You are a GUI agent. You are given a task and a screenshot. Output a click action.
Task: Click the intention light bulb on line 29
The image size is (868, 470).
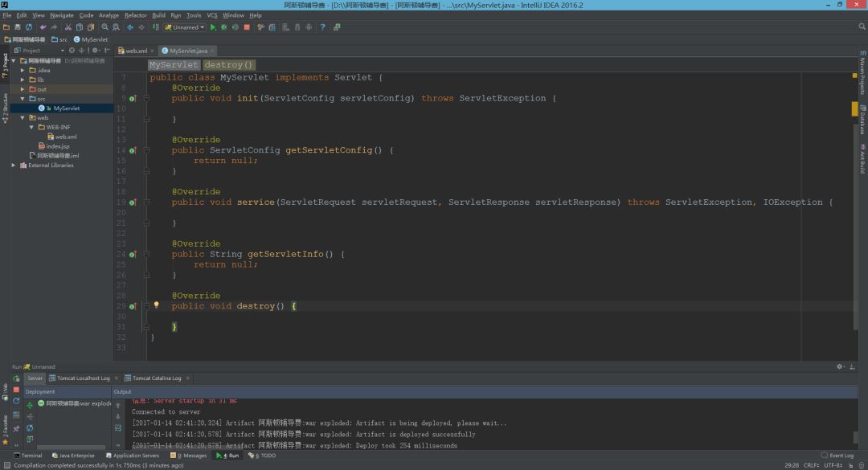click(x=156, y=305)
